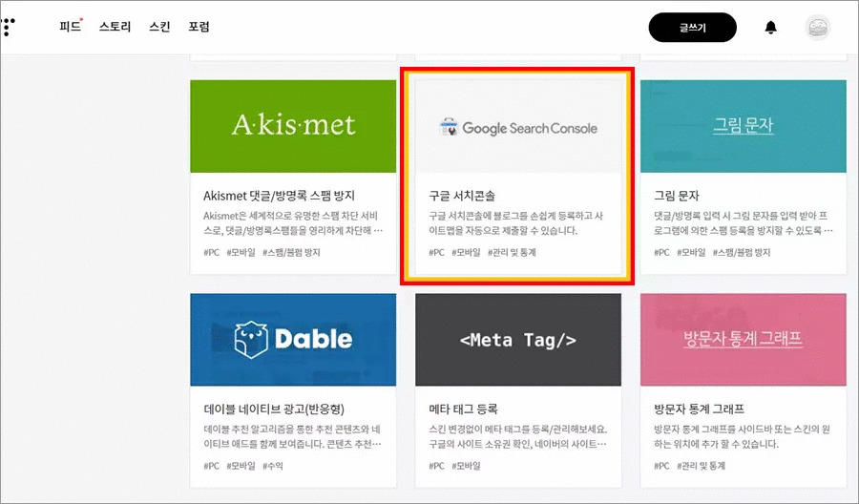859x504 pixels.
Task: Click '#스팸/블럼 방지' tag in Akismet card
Action: pos(291,253)
